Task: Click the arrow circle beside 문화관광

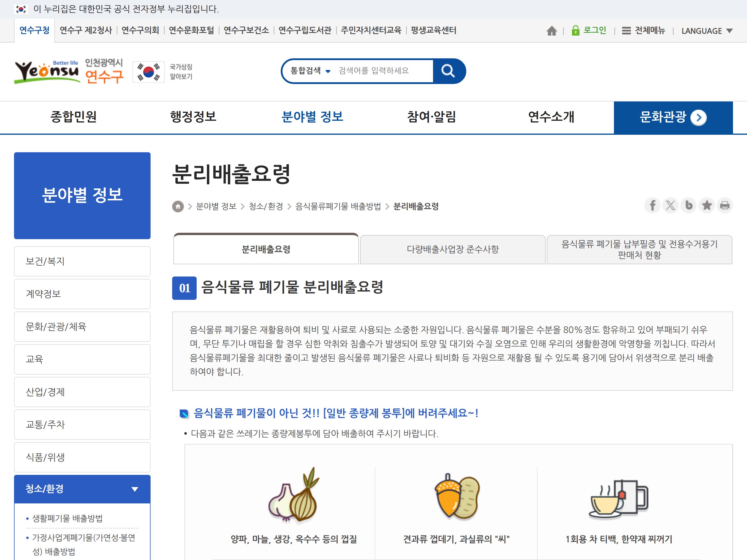Action: click(x=698, y=118)
